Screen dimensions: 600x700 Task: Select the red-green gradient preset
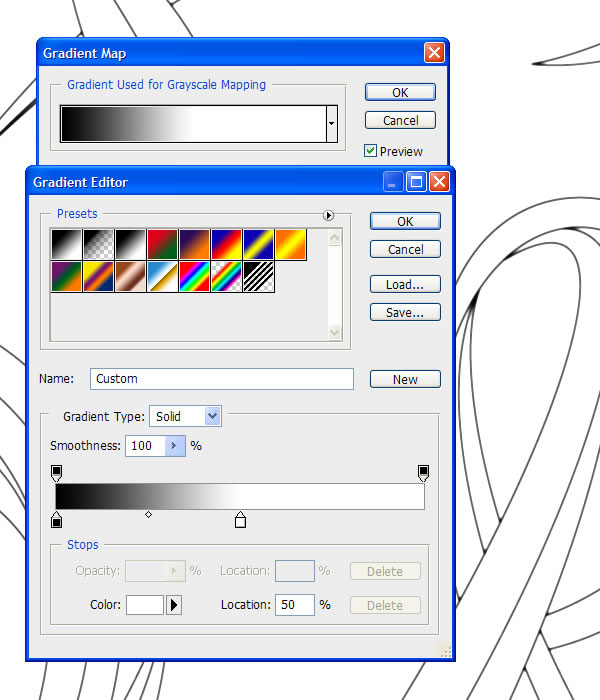click(163, 244)
